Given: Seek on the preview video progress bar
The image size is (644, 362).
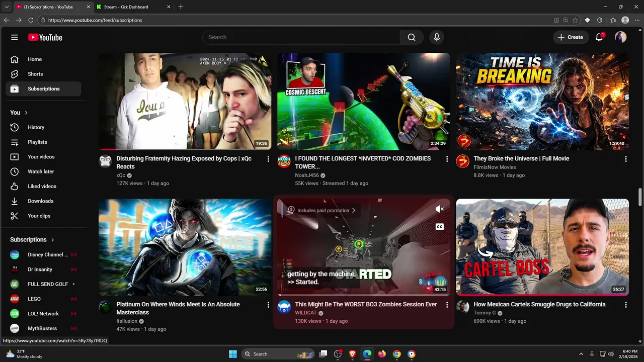Looking at the screenshot, I should tap(364, 295).
